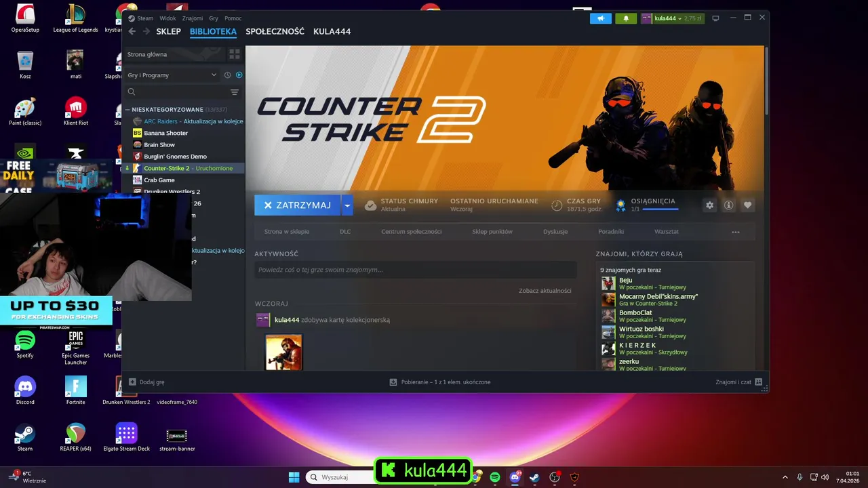Viewport: 868px width, 488px height.
Task: Click the Windows Start button
Action: [294, 477]
